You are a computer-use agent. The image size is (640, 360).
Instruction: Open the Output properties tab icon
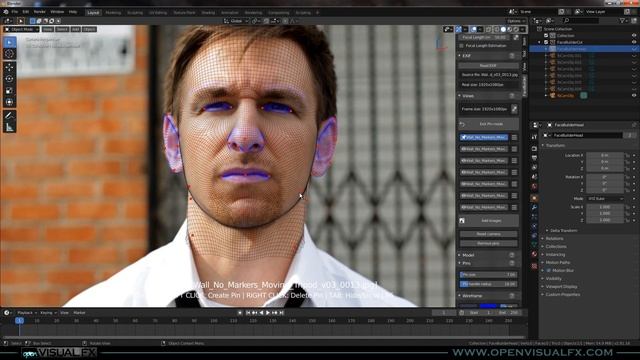tap(534, 158)
